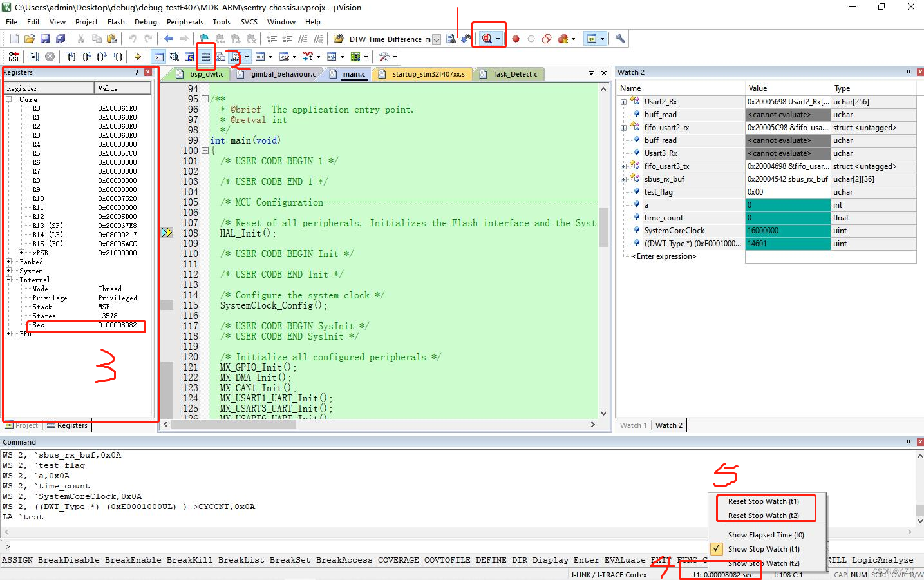The height and width of the screenshot is (580, 924).
Task: Click the Save file icon
Action: (45, 39)
